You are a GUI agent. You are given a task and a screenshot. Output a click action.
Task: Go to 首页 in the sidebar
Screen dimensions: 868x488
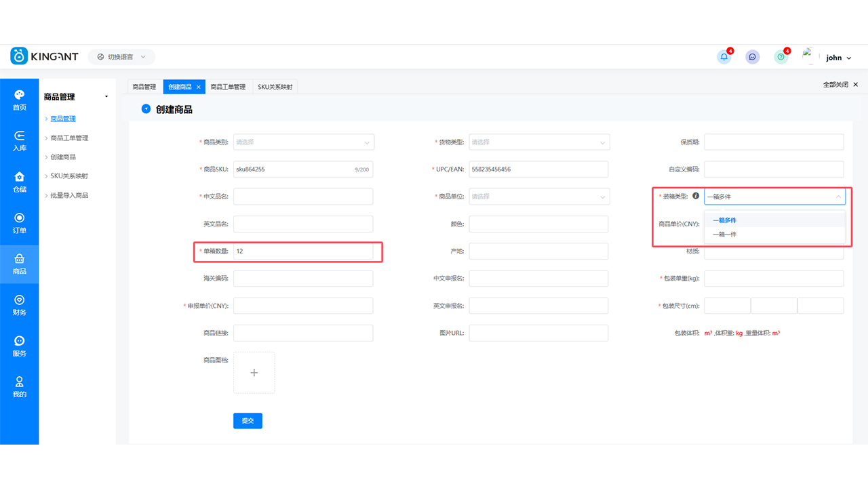click(x=20, y=100)
